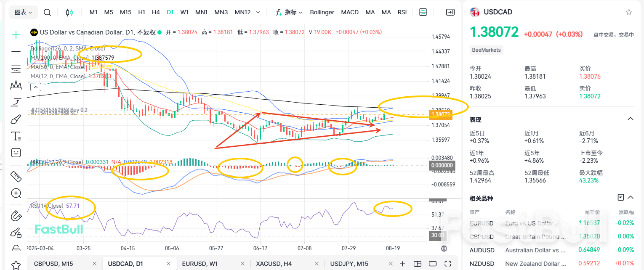The image size is (644, 270).
Task: Toggle lock on drawing tools
Action: (x=16, y=233)
